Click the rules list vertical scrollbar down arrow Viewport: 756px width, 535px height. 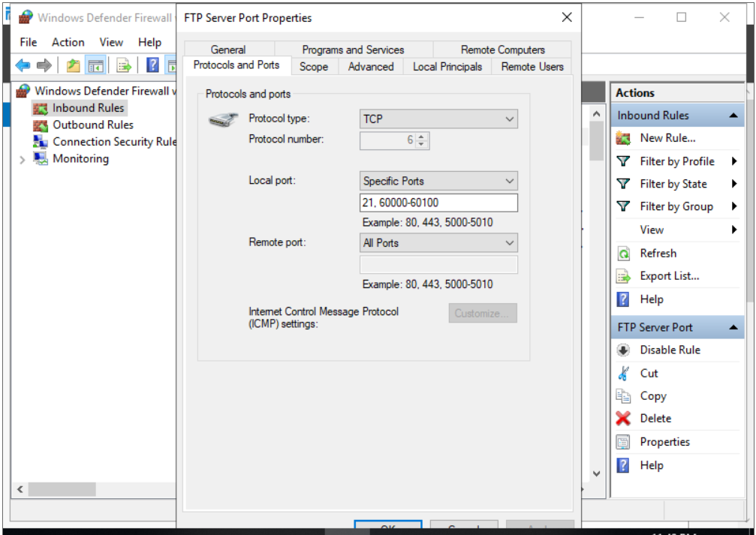click(x=596, y=473)
